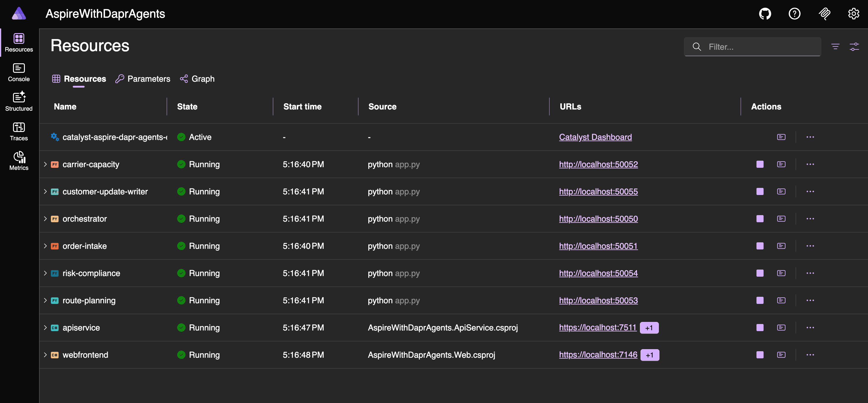Open http://localhost:50052 link

pos(598,164)
